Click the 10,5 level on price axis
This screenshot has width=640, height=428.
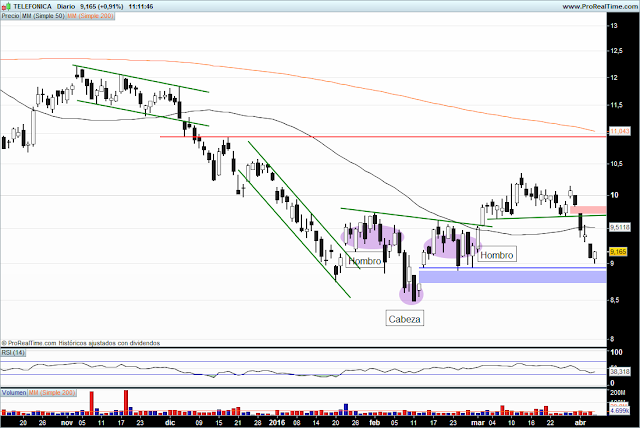coord(617,164)
